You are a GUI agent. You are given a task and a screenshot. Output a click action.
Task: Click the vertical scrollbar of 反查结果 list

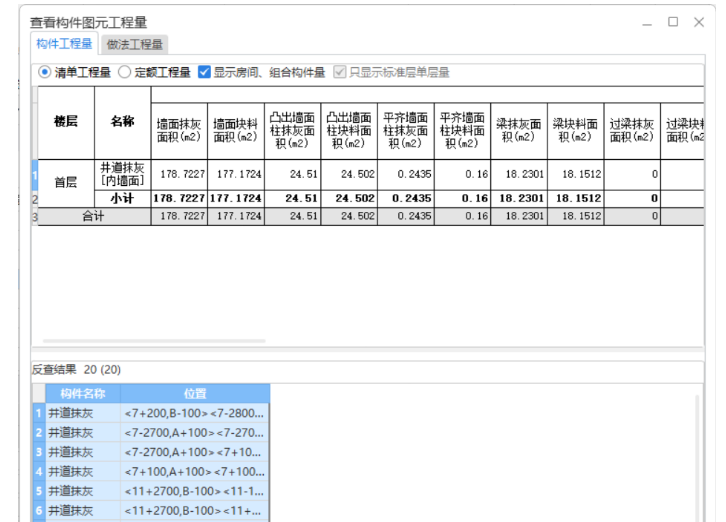click(697, 459)
